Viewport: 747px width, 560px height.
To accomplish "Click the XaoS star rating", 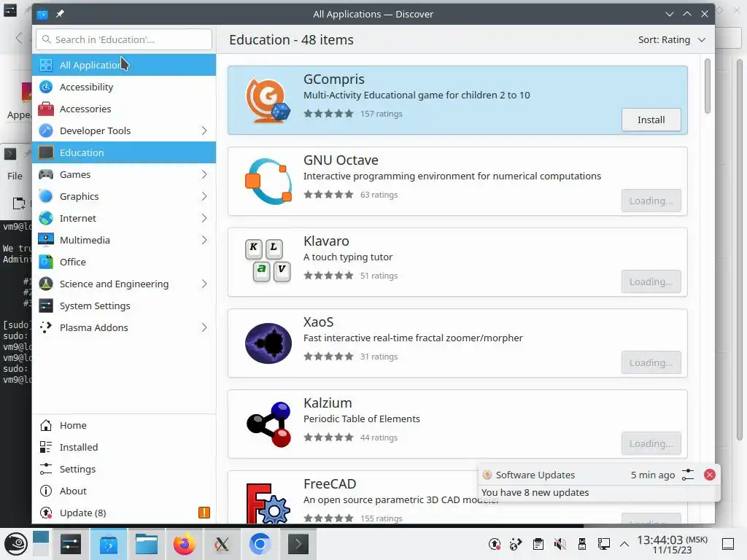I will (329, 357).
